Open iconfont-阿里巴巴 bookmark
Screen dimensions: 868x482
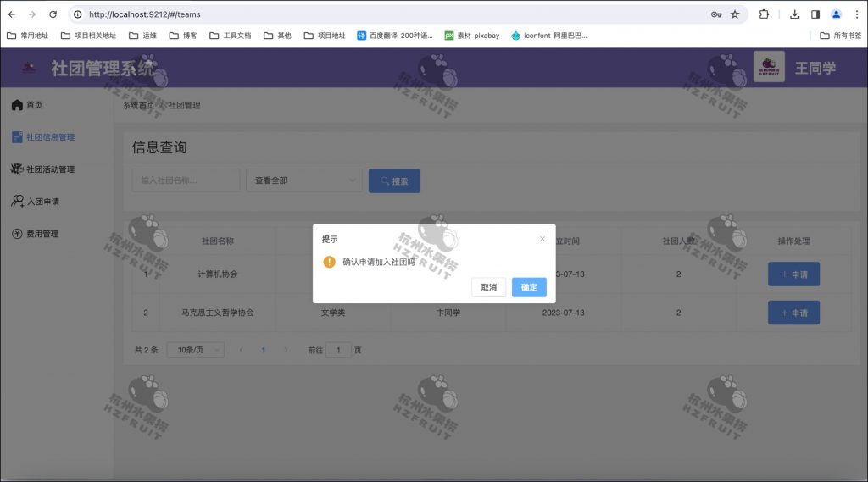pos(549,36)
